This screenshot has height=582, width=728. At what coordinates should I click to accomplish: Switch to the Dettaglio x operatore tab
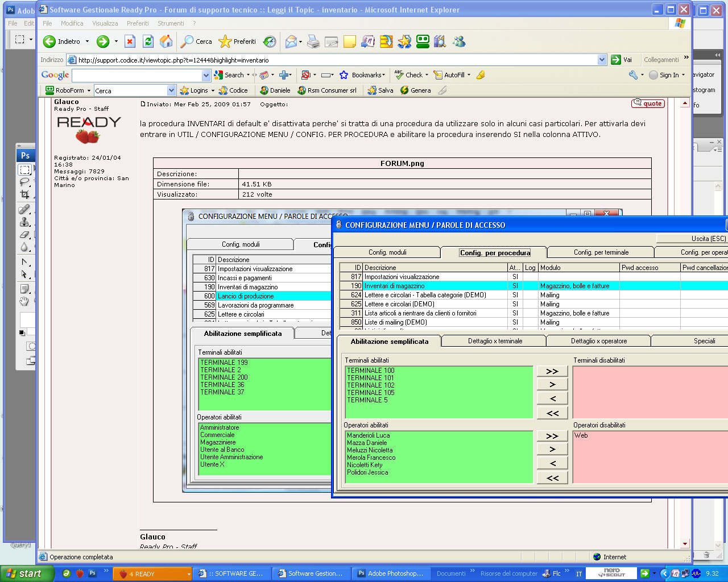click(x=598, y=341)
